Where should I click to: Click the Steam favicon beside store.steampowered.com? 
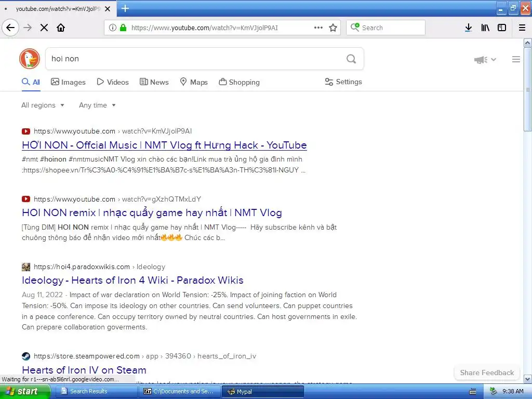[26, 356]
